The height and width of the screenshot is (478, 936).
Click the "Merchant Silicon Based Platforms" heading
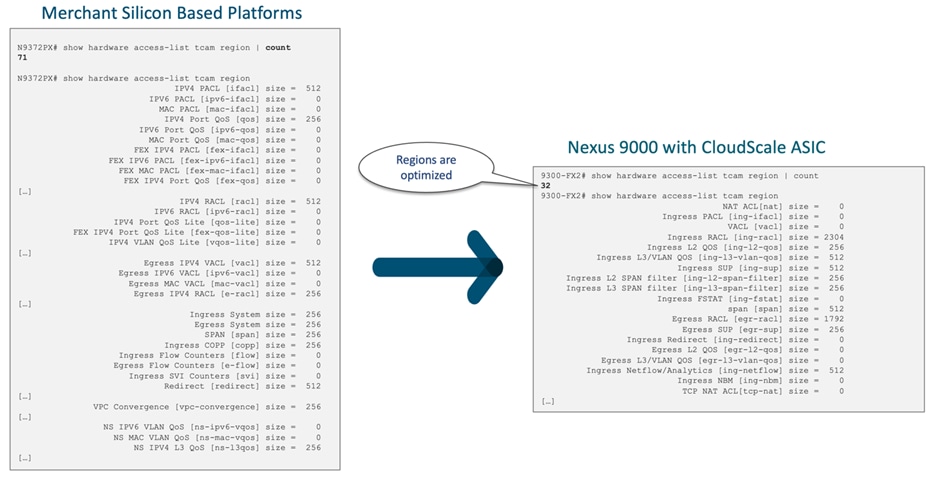[x=172, y=13]
